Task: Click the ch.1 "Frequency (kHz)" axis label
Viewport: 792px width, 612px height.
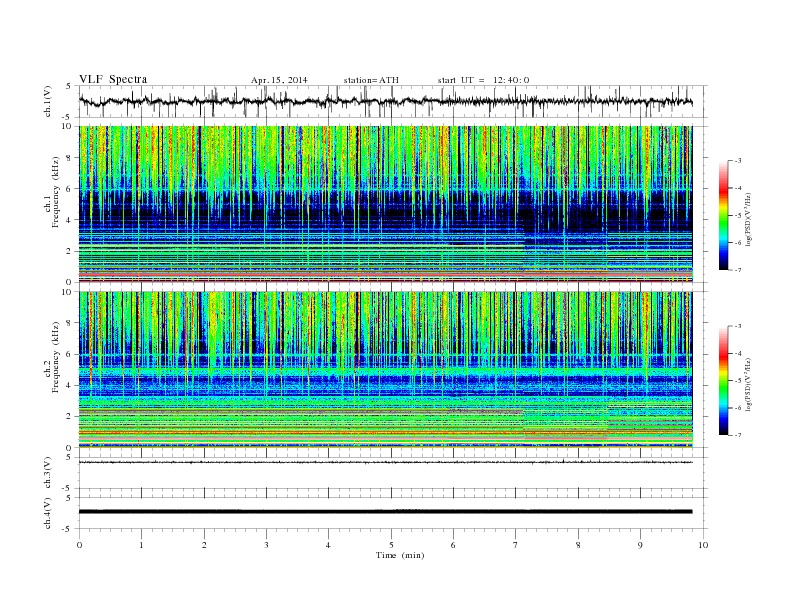Action: coord(55,192)
